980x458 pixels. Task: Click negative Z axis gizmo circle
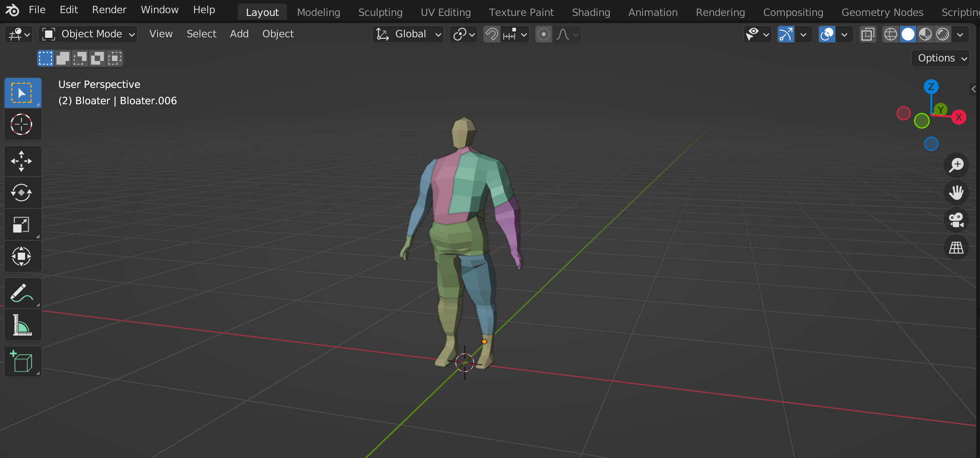coord(931,144)
